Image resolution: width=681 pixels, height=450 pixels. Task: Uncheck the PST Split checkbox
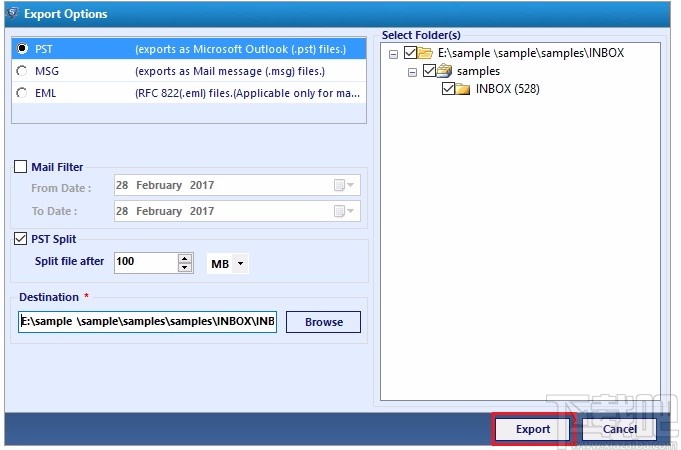pos(20,238)
